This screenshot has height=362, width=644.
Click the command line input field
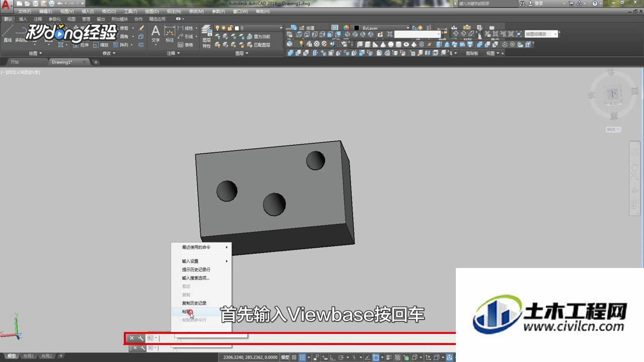click(307, 338)
